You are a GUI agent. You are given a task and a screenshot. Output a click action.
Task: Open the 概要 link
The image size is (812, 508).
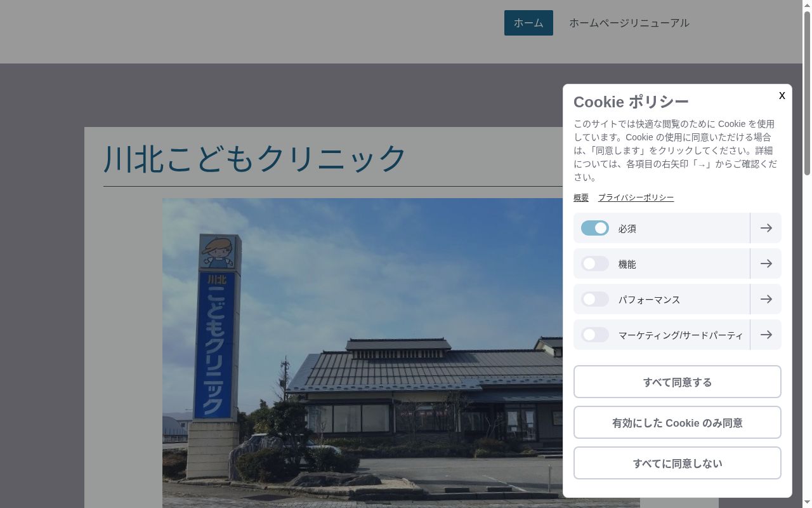(x=581, y=197)
